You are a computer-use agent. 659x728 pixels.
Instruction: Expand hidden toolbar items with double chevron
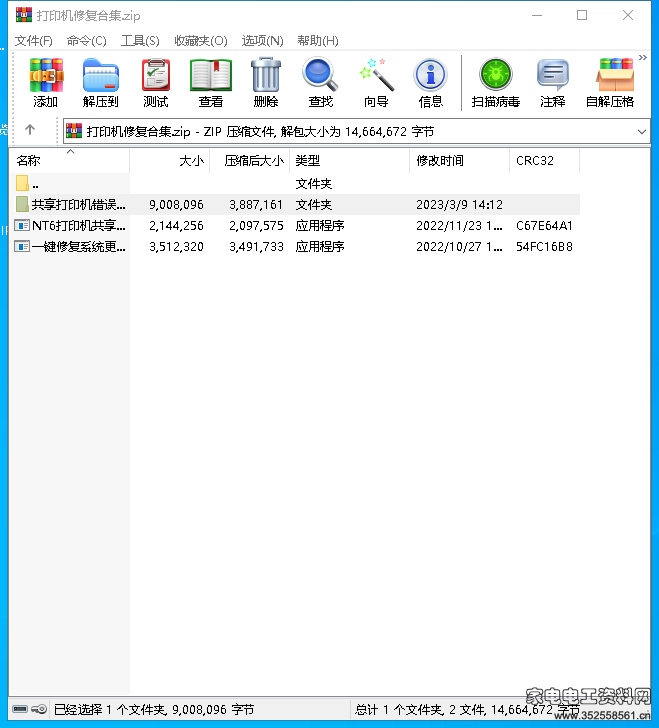[643, 58]
